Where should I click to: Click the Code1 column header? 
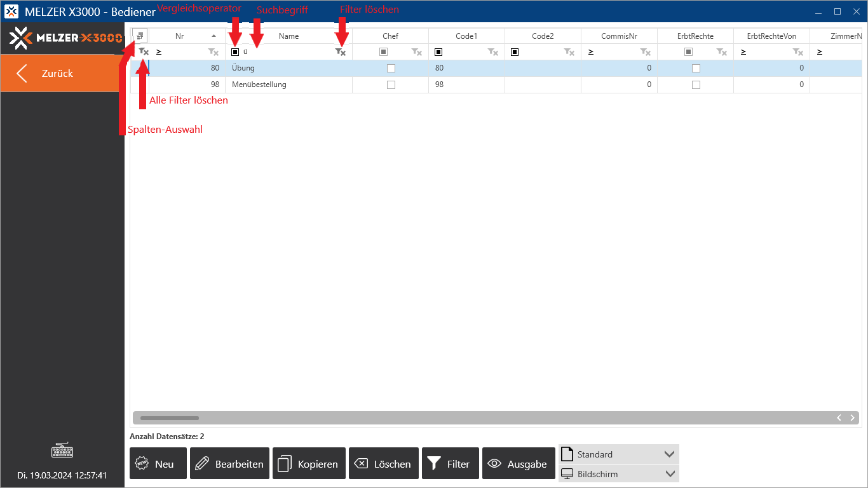[466, 36]
